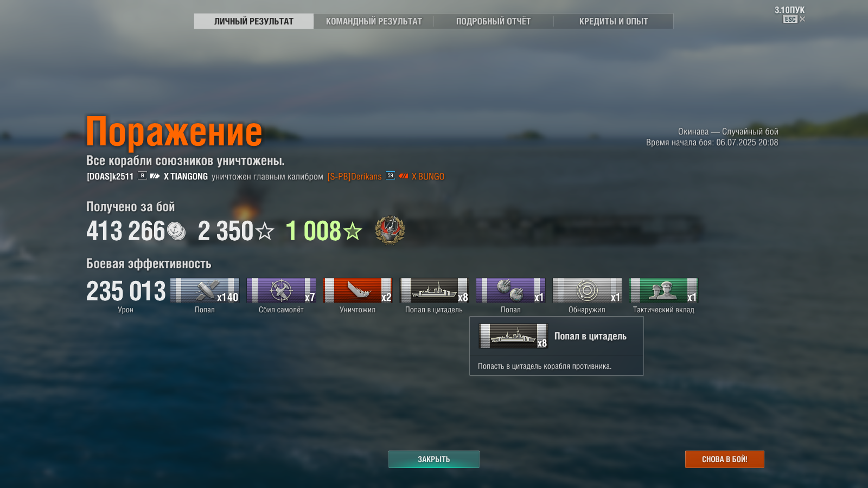The width and height of the screenshot is (868, 488).
Task: Click the citadel hit tooltip ribbon image
Action: click(513, 336)
